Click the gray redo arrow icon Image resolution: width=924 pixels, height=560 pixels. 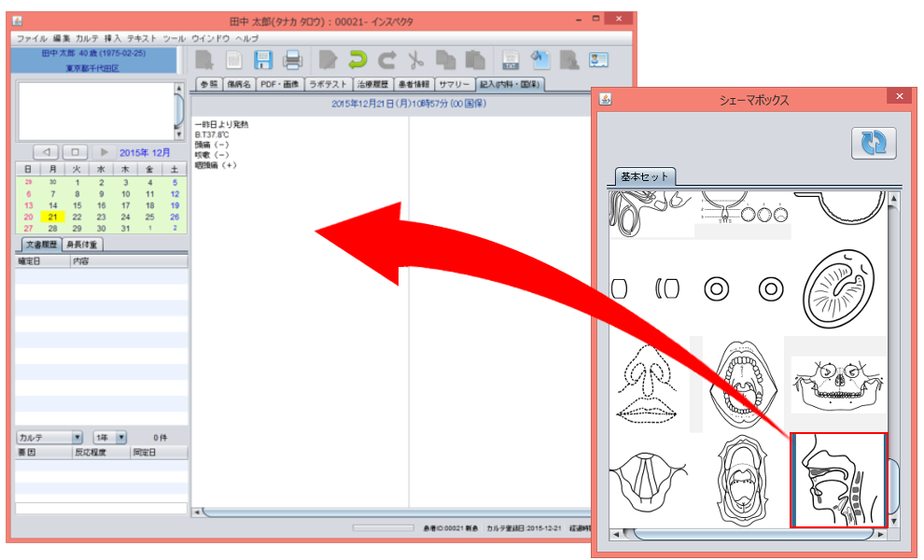coord(387,61)
